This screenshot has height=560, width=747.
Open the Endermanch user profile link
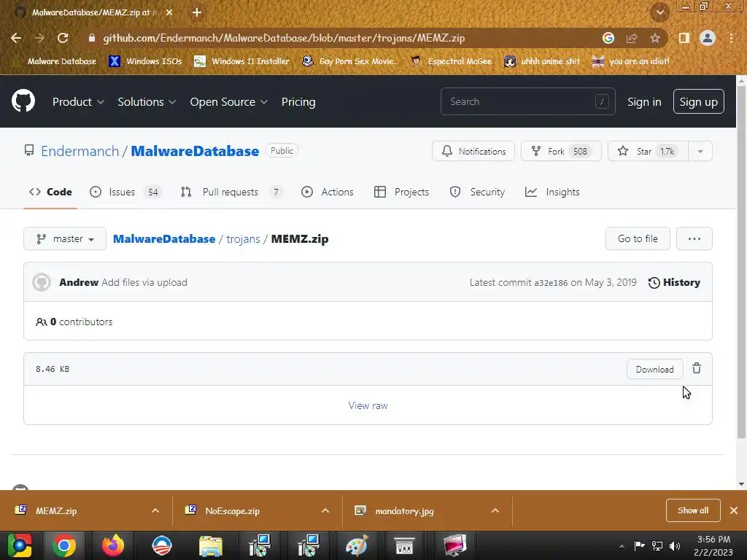(80, 151)
